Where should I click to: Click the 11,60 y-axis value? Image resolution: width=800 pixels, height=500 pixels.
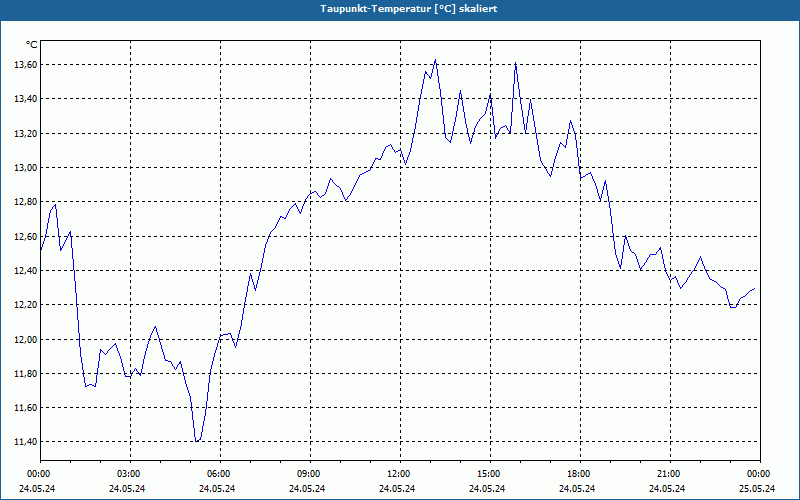pyautogui.click(x=25, y=408)
